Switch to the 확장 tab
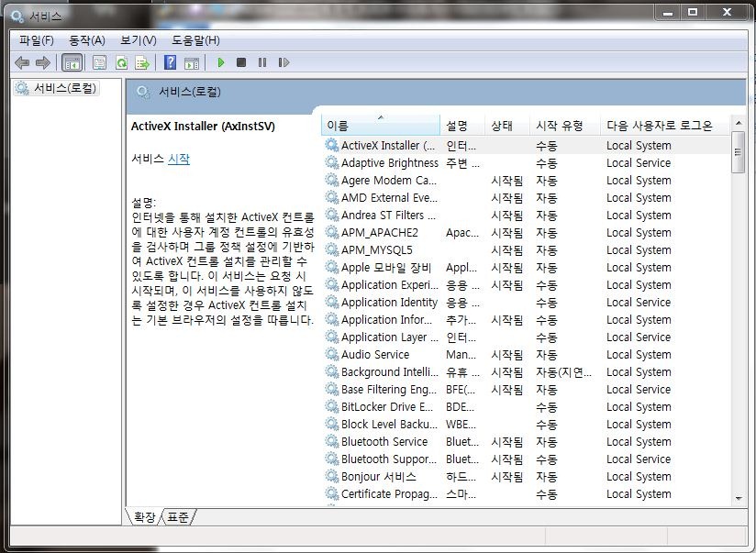This screenshot has height=553, width=756. [x=144, y=517]
